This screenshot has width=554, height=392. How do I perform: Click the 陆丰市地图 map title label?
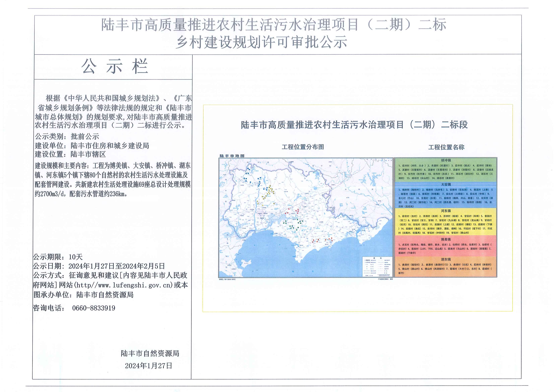(x=232, y=156)
